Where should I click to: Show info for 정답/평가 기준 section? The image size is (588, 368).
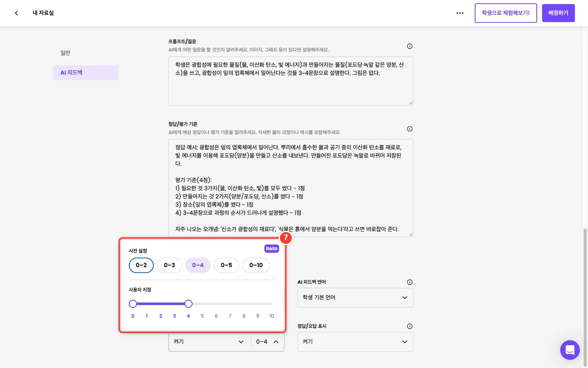point(409,129)
